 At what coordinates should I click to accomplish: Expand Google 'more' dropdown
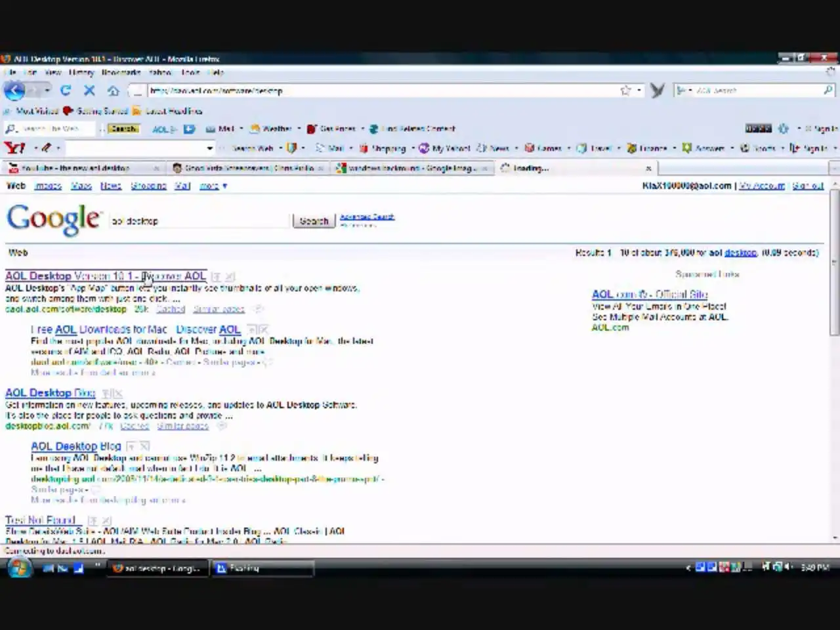[213, 186]
